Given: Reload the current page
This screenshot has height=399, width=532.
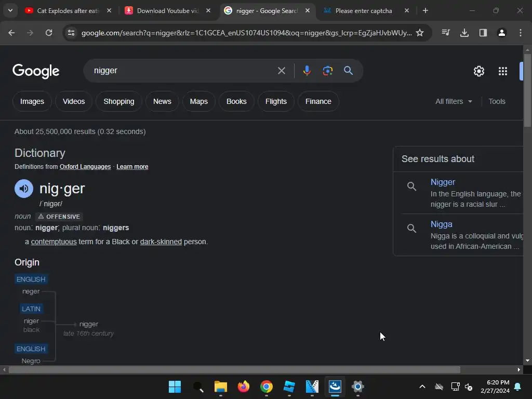Looking at the screenshot, I should coord(49,33).
